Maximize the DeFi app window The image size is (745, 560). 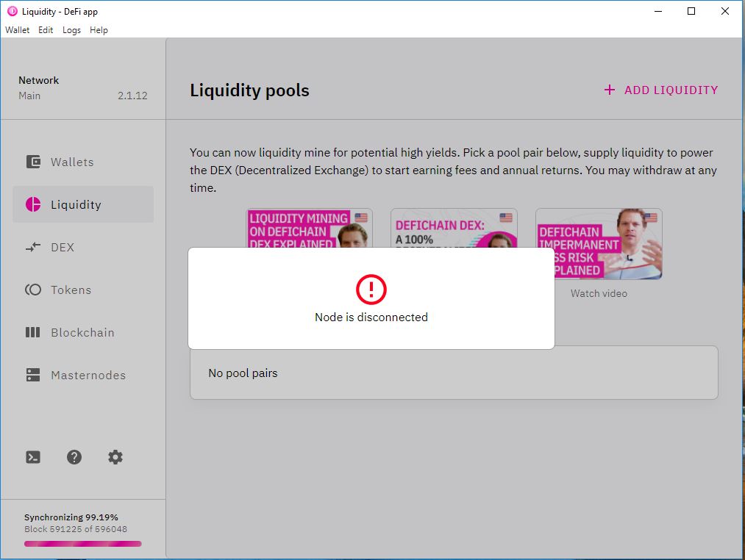691,12
